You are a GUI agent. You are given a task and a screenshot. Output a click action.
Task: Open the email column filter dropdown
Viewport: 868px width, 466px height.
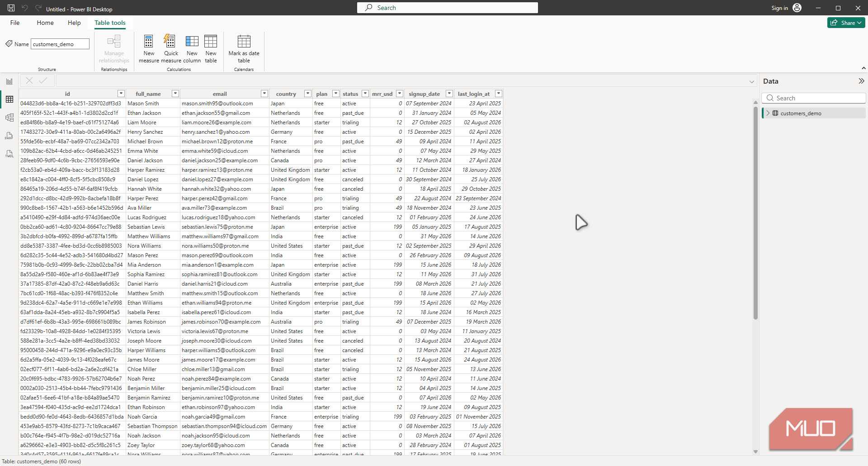click(x=264, y=94)
